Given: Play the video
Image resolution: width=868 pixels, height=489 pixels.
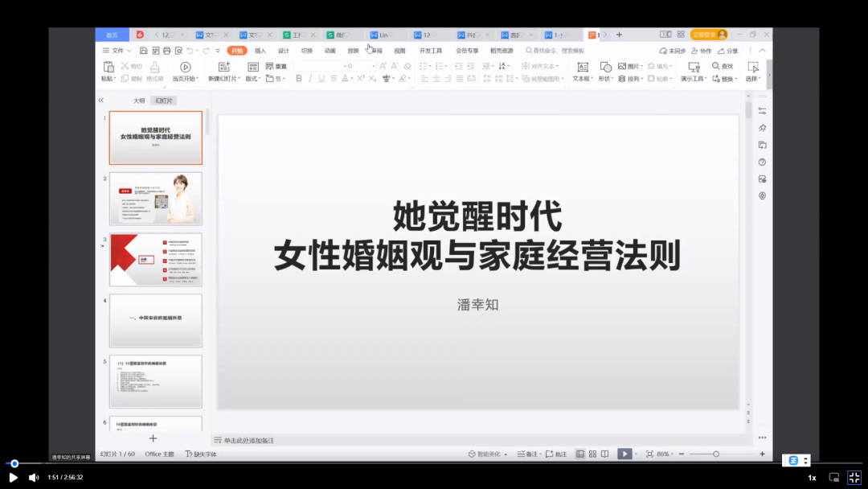Looking at the screenshot, I should point(13,477).
